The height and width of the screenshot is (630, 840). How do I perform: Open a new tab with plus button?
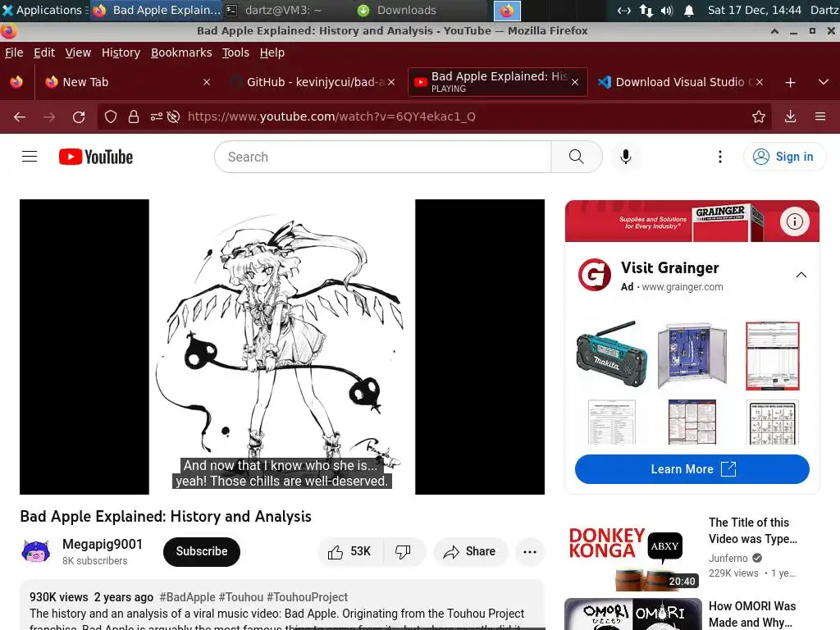(x=790, y=83)
